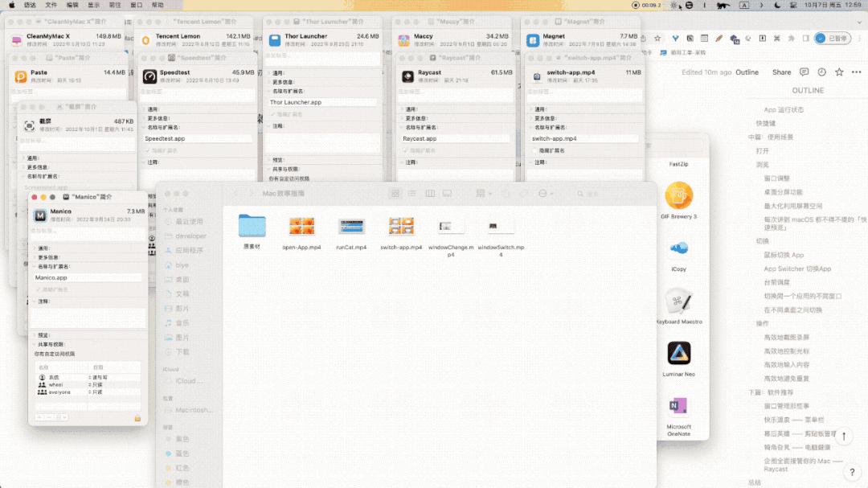Go to outline item 'App Switcher 切换App'
Image resolution: width=868 pixels, height=488 pixels.
(x=797, y=269)
